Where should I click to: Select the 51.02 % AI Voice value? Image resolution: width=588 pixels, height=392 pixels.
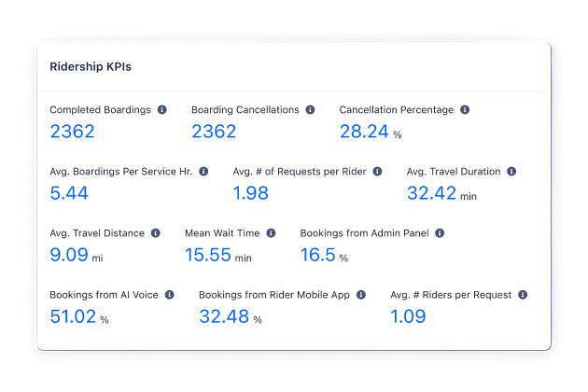(x=79, y=316)
